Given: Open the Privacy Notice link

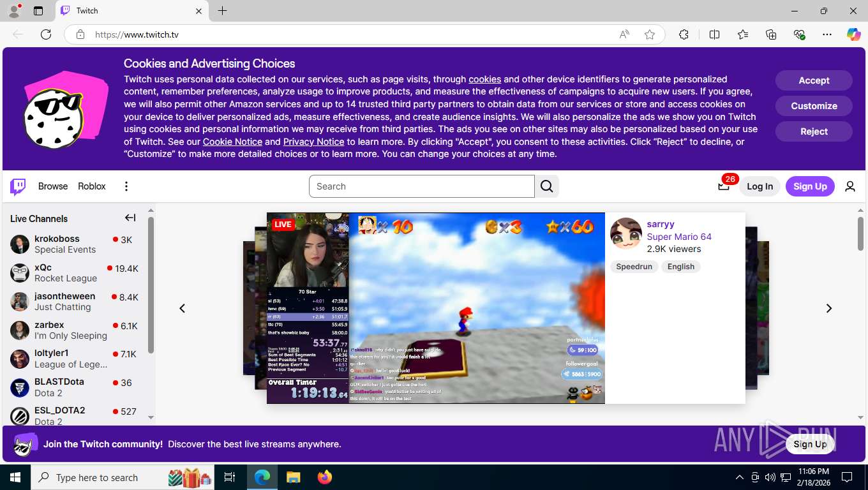Looking at the screenshot, I should click(313, 142).
